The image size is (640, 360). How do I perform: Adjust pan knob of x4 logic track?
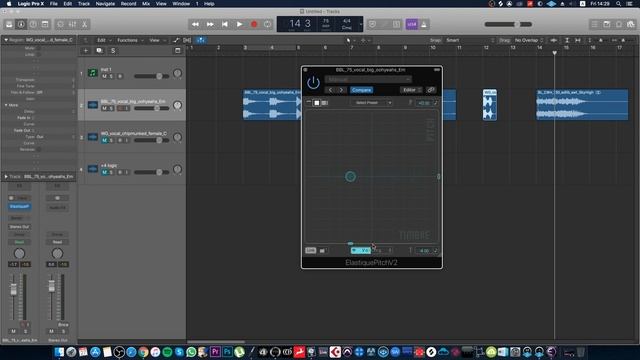[x=177, y=169]
